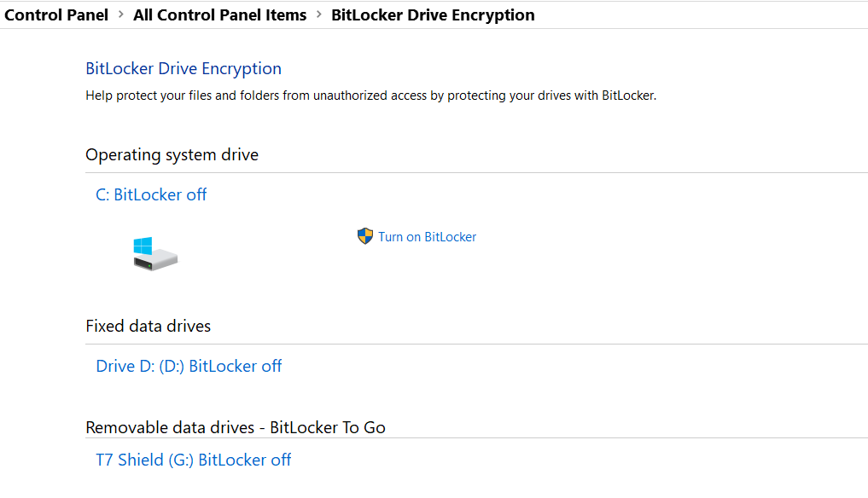Click the UAC shield icon next to Turn on BitLocker
Viewport: 868px width, 498px height.
(365, 236)
